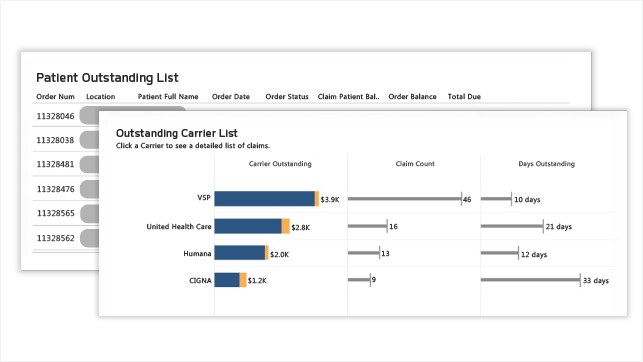Click the VSP days outstanding bar
Viewport: 643px width, 362px height.
coord(496,198)
